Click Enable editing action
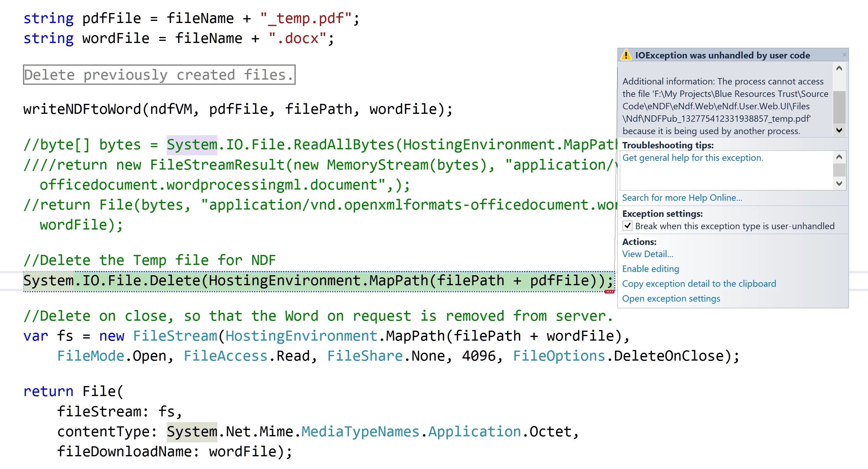 650,269
